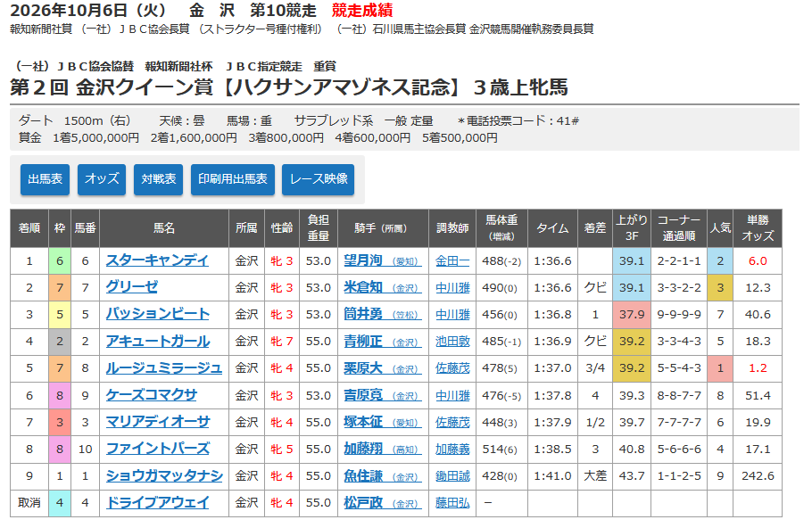812x528 pixels.
Task: Open horse マリアディオーサ link
Action: click(157, 423)
